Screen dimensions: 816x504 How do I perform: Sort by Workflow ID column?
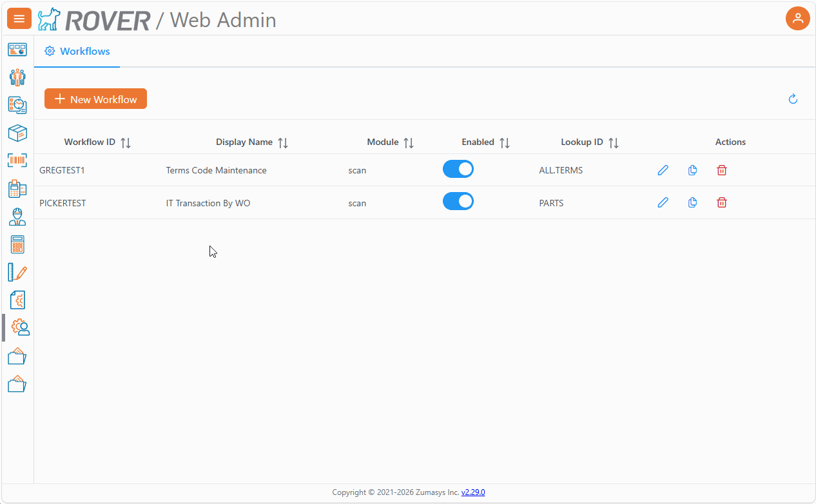coord(126,142)
